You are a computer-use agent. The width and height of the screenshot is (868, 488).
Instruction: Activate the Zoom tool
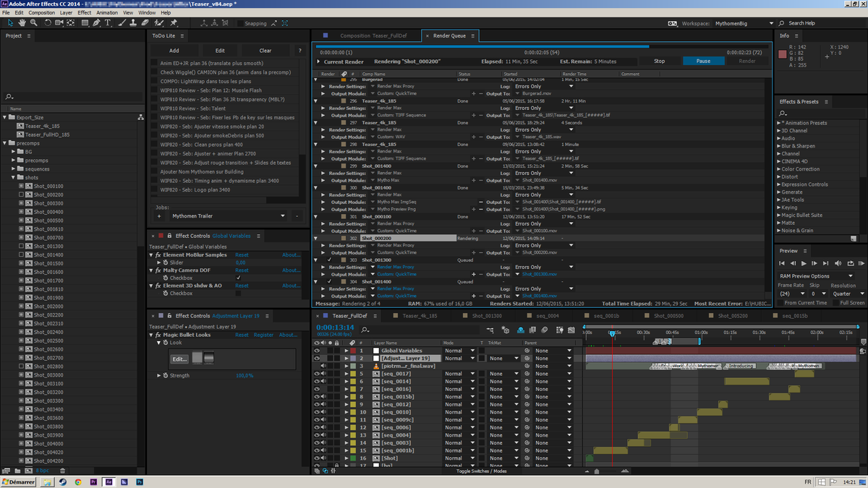point(34,24)
